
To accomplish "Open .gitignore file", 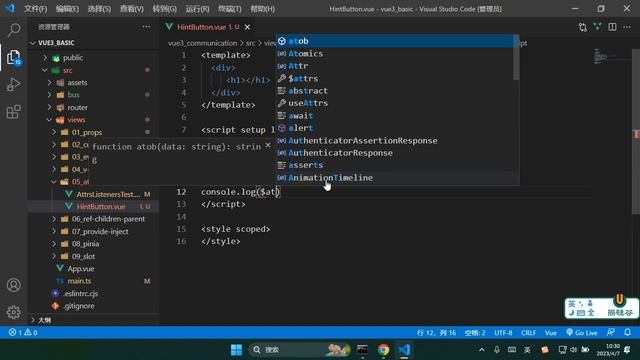I will tap(93, 306).
